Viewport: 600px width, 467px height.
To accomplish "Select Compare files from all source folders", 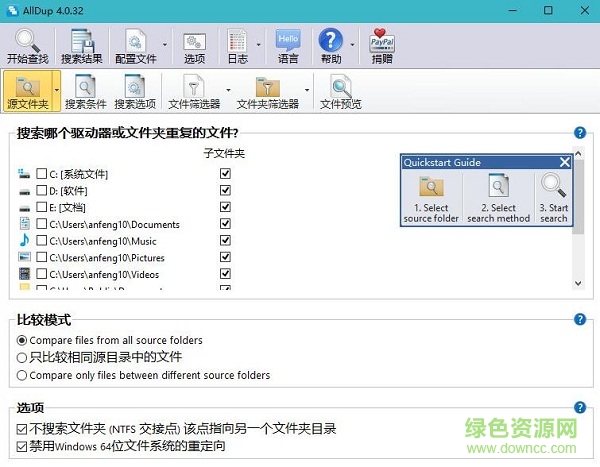I will tap(22, 340).
